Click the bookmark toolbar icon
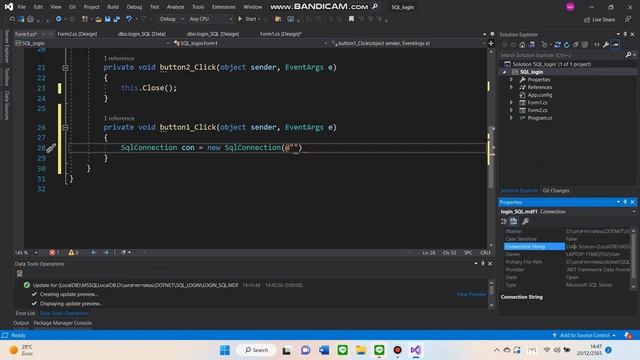Viewport: 640px width, 360px height. tap(351, 19)
